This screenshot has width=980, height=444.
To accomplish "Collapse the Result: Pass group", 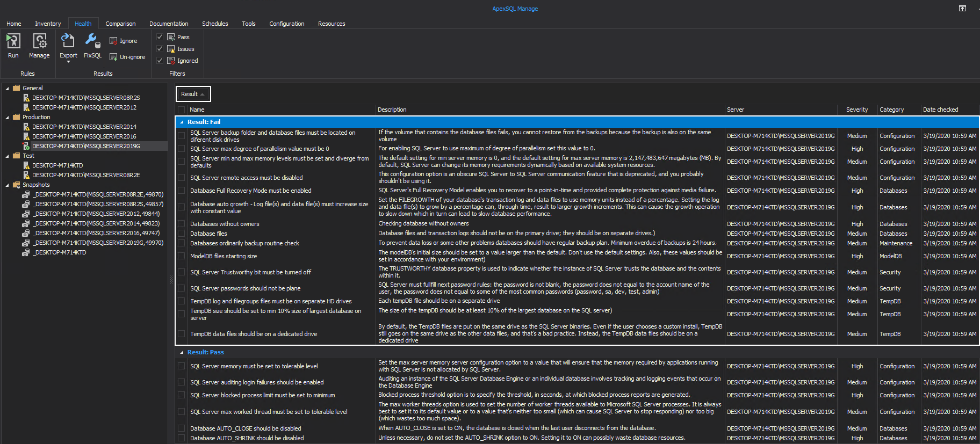I will 182,352.
